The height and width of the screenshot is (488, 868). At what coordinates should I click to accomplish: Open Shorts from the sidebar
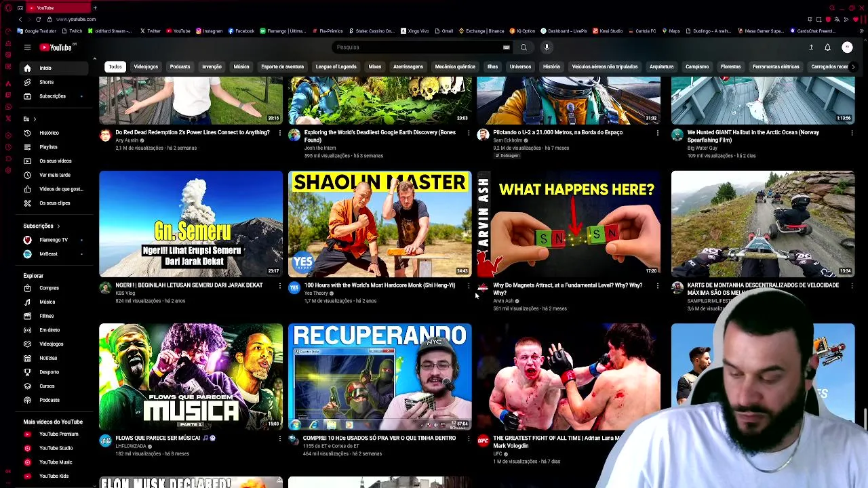(54, 82)
